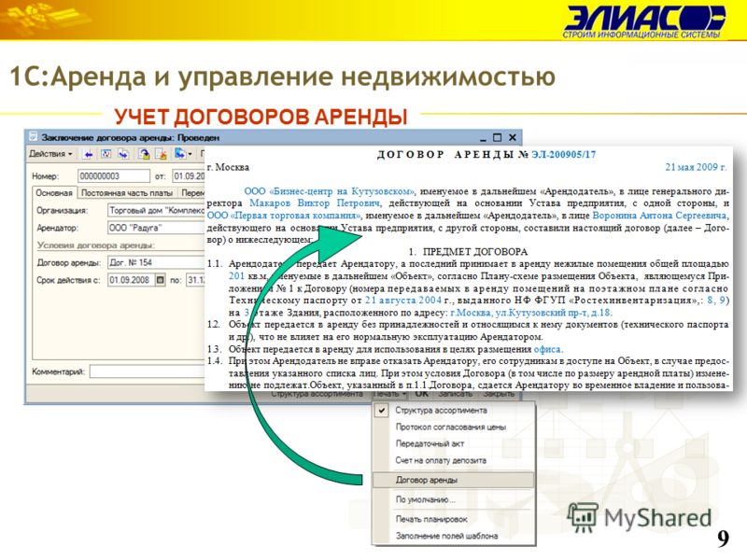Viewport: 747px width, 560px height.
Task: Click ООО «Первая торговая компания» text
Action: pos(284,216)
